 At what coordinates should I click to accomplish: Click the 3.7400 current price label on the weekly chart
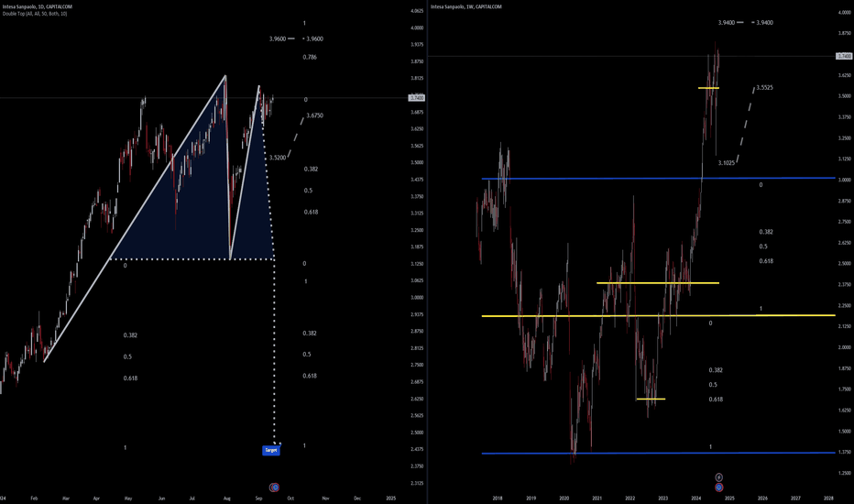pyautogui.click(x=844, y=56)
